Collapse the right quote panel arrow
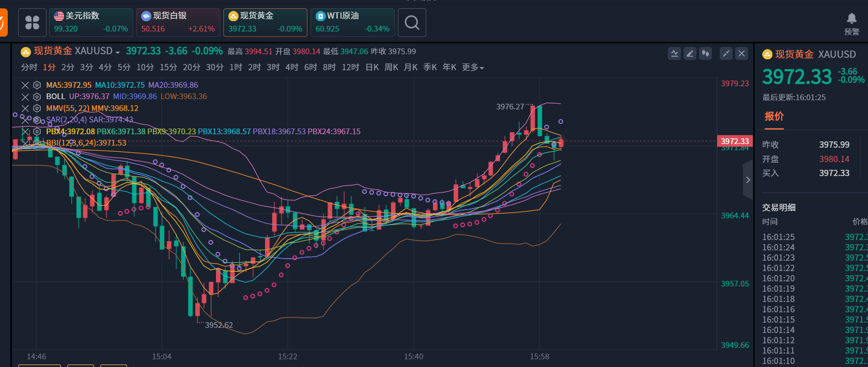Screen dimensions: 868x367 (748, 180)
